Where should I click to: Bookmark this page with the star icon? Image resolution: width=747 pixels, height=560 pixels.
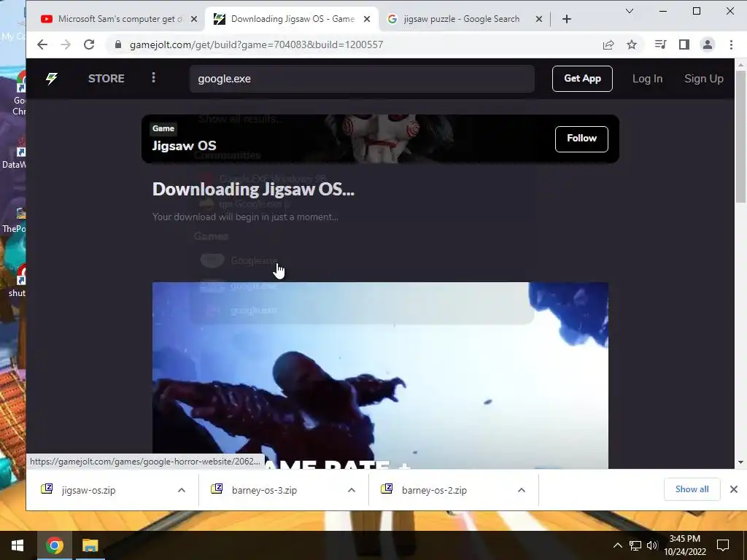pyautogui.click(x=632, y=44)
